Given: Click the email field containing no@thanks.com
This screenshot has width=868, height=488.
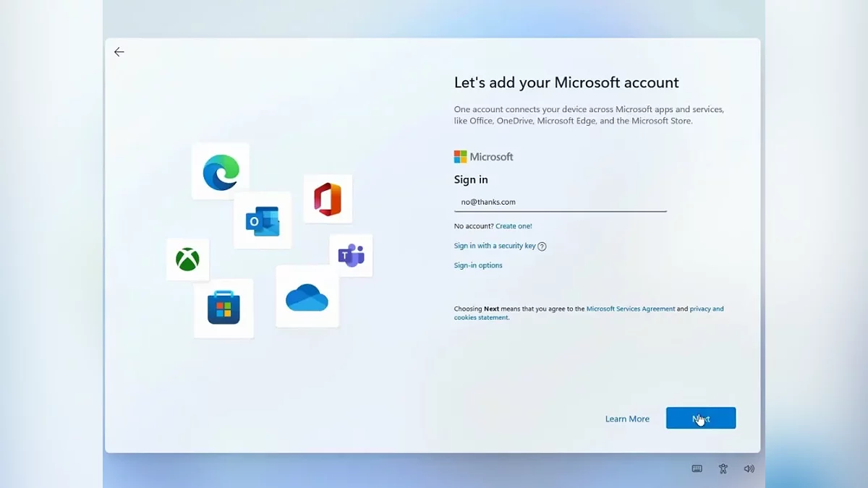Looking at the screenshot, I should tap(561, 202).
